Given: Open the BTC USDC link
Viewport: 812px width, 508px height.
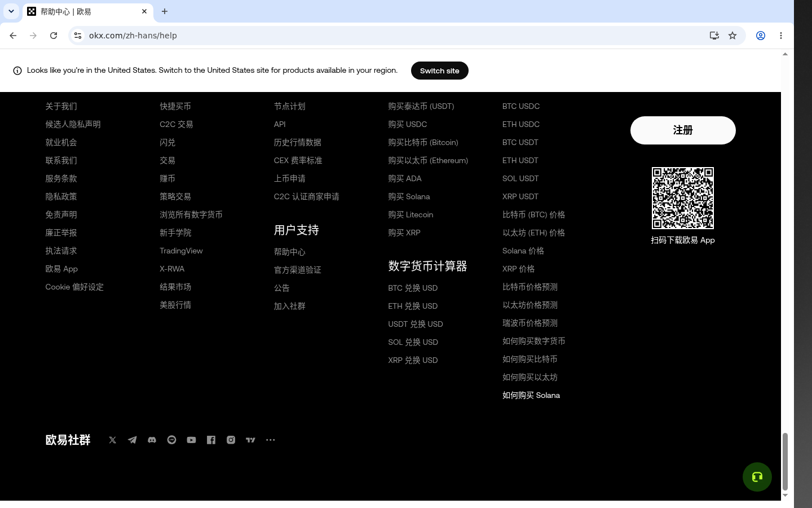Looking at the screenshot, I should pos(521,106).
